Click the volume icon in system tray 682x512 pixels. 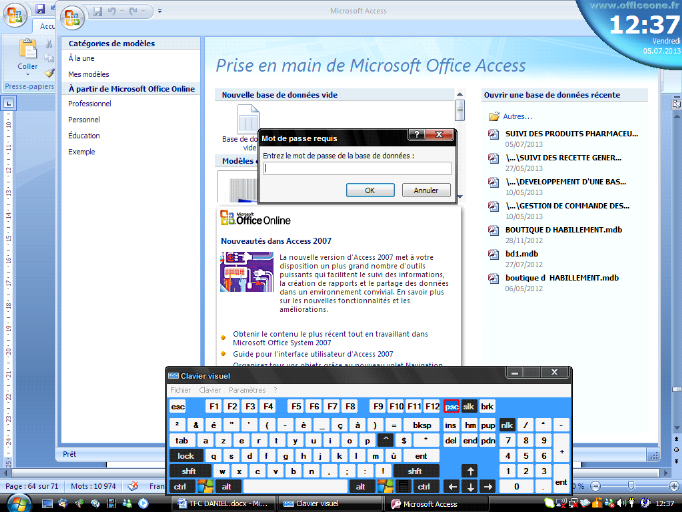(x=621, y=503)
